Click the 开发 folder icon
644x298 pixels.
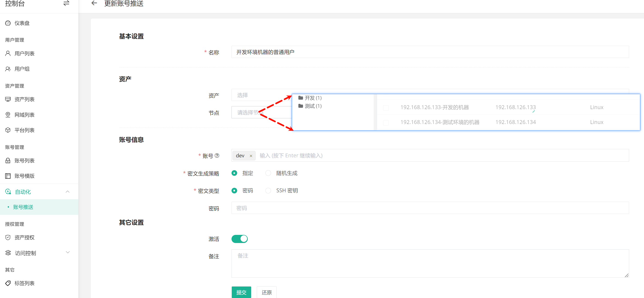pyautogui.click(x=301, y=98)
